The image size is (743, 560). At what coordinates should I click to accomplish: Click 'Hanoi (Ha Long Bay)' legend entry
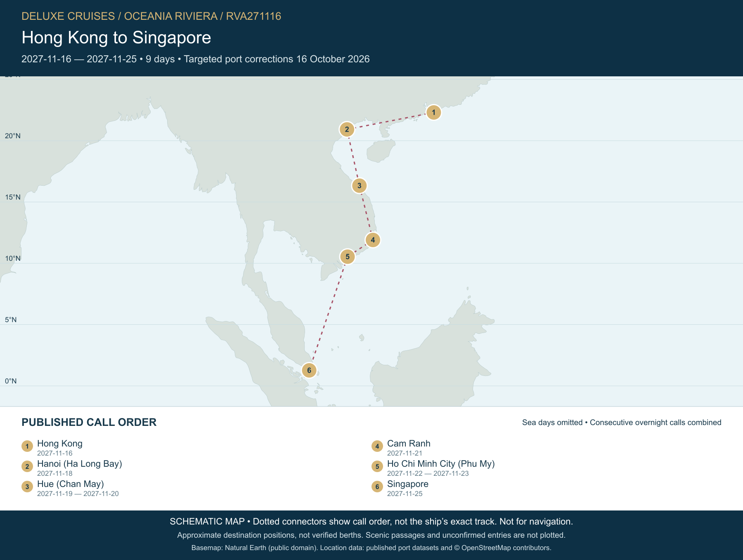80,464
